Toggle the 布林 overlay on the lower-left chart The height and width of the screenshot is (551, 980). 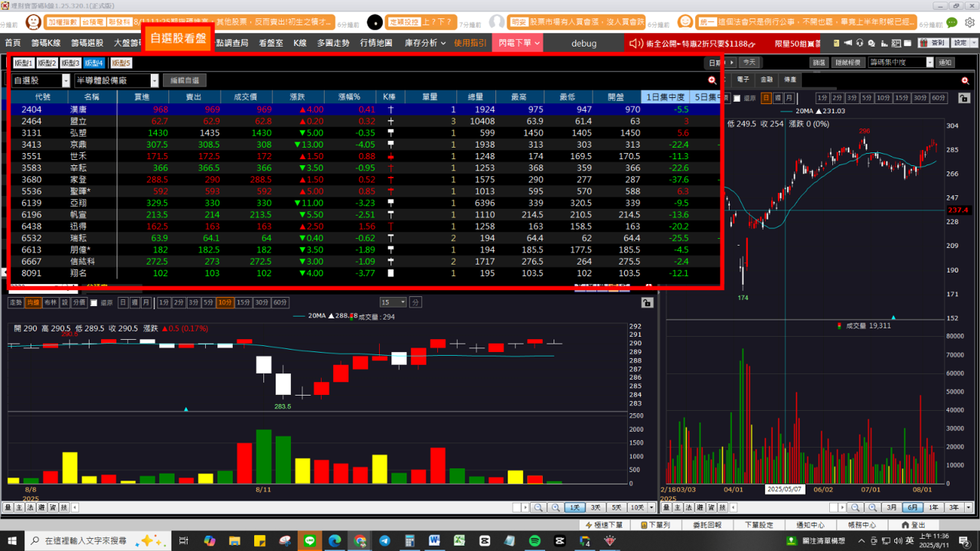click(x=51, y=303)
